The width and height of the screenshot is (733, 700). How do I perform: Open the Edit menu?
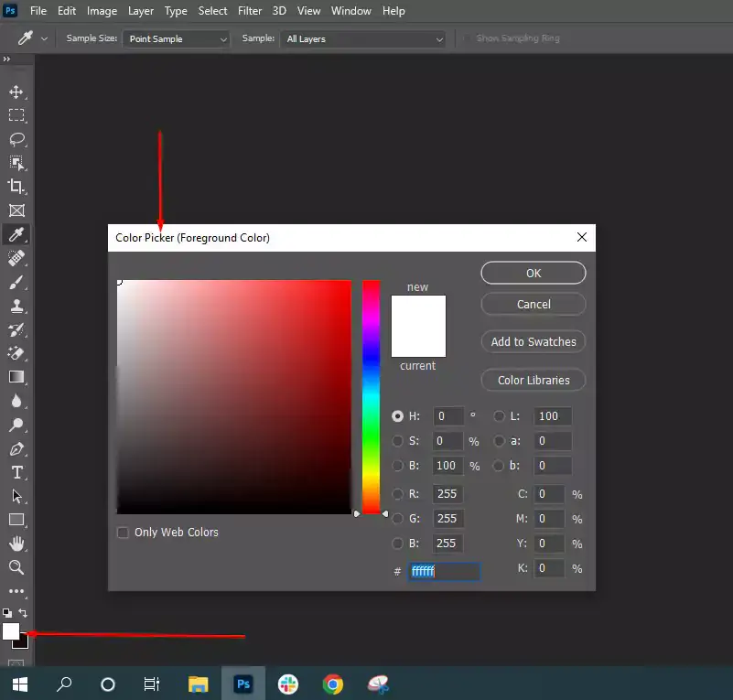(x=67, y=11)
